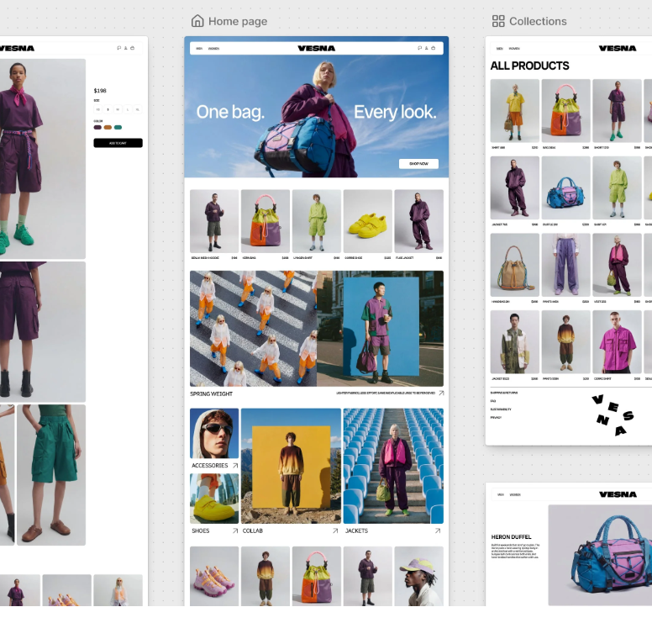Click the VESNA logo on the Heron Duffel page
This screenshot has width=652, height=644.
(x=618, y=494)
